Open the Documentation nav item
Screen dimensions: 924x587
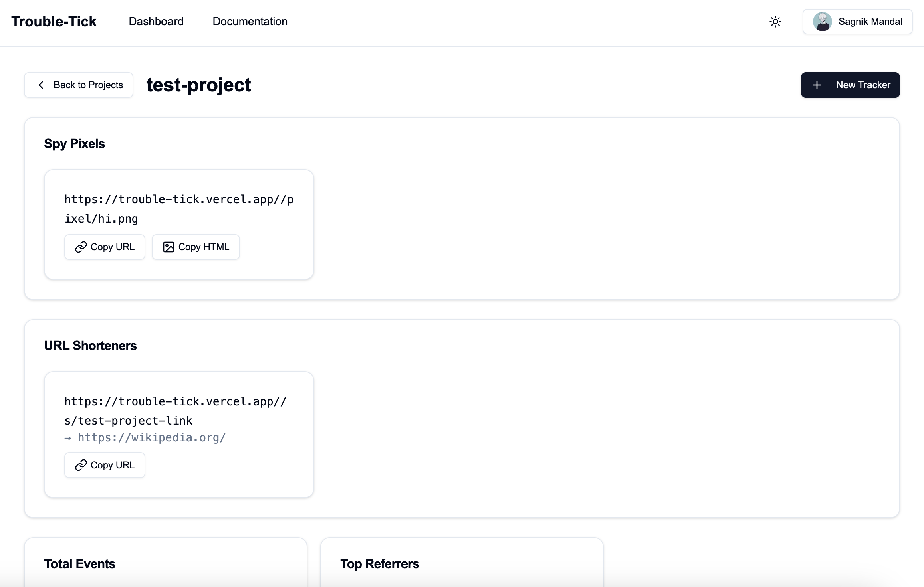[x=250, y=22]
